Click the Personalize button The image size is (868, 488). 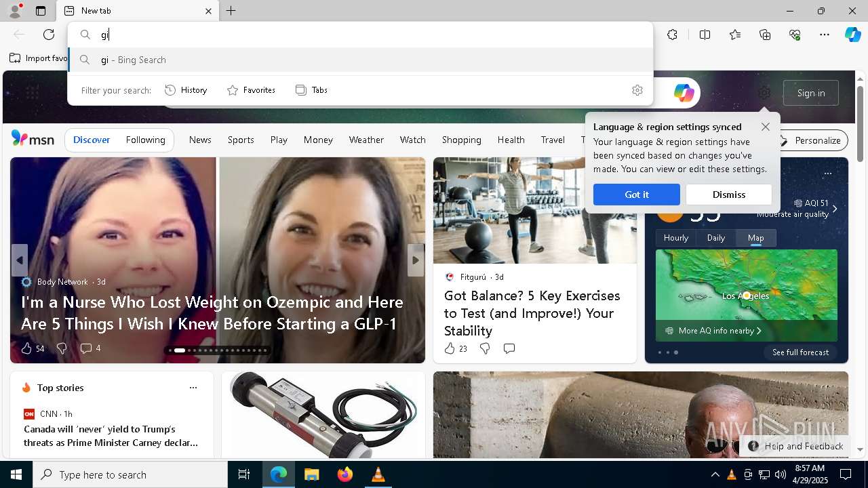point(811,140)
